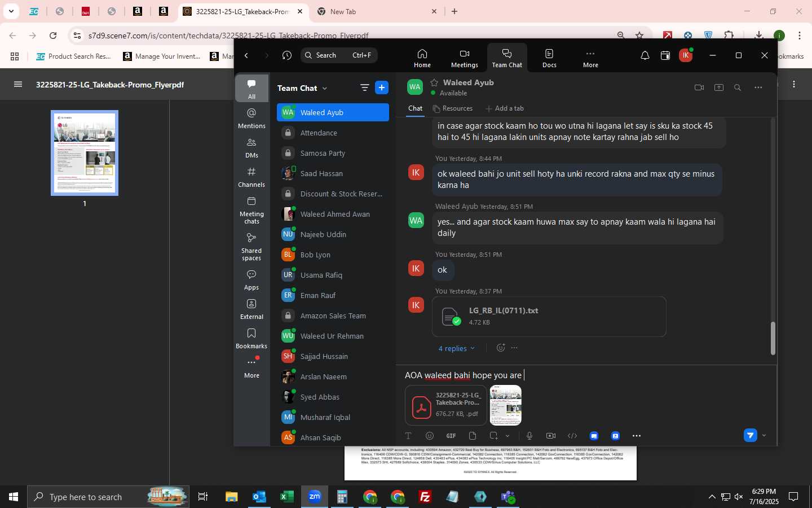This screenshot has width=812, height=508.
Task: Open Attendance channel in the chat list
Action: tap(333, 133)
